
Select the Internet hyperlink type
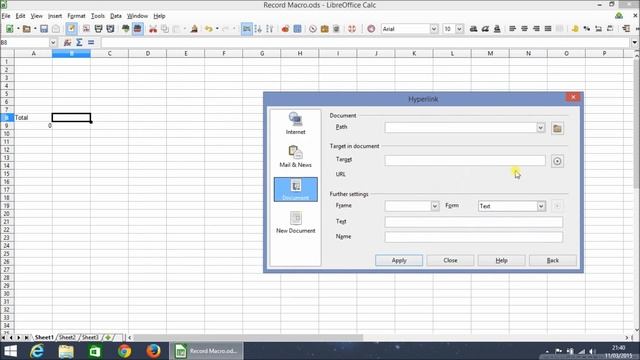point(296,124)
